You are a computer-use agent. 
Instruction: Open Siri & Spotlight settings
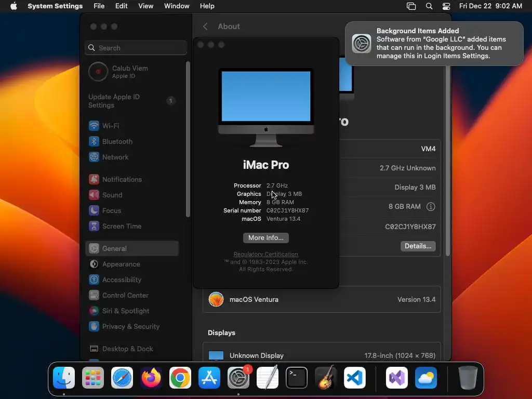pos(132,311)
